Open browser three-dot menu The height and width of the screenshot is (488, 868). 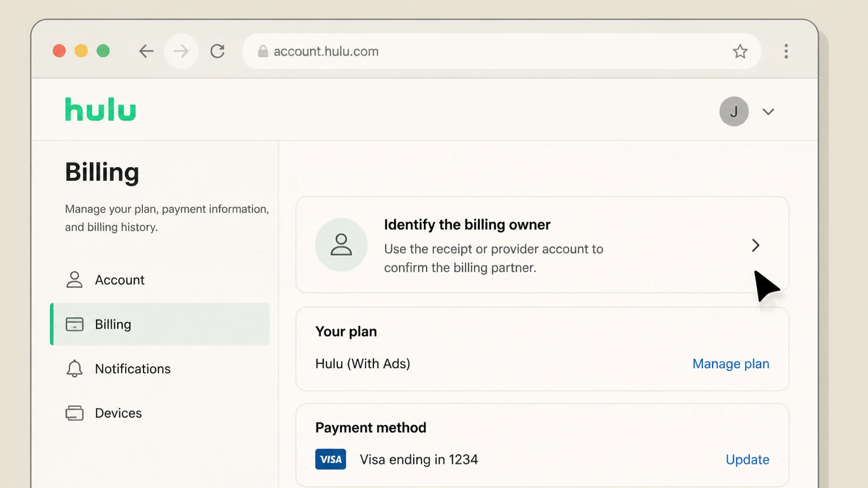pyautogui.click(x=786, y=51)
